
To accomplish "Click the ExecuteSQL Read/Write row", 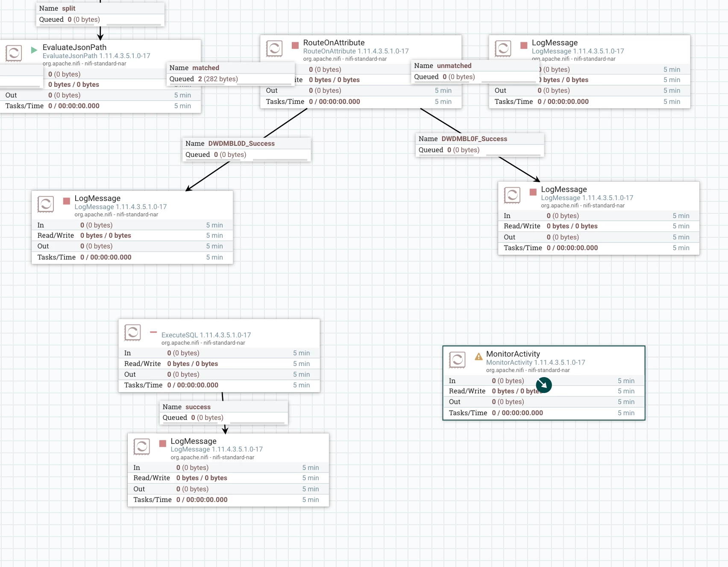I will coord(219,364).
